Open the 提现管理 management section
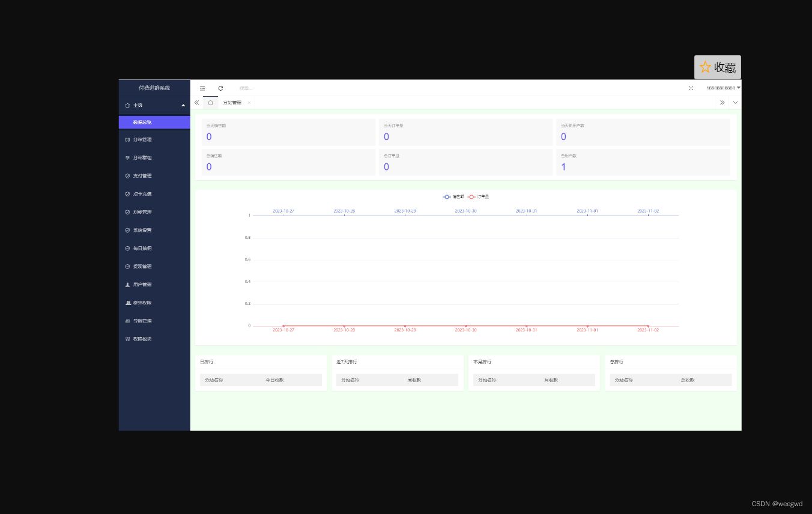812x514 pixels. point(142,266)
